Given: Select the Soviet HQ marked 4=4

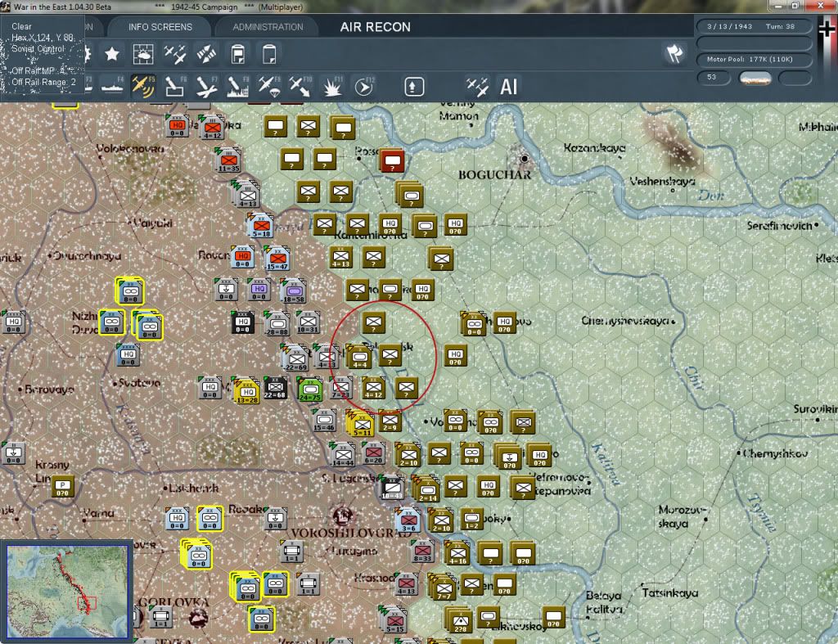Looking at the screenshot, I should [x=360, y=358].
